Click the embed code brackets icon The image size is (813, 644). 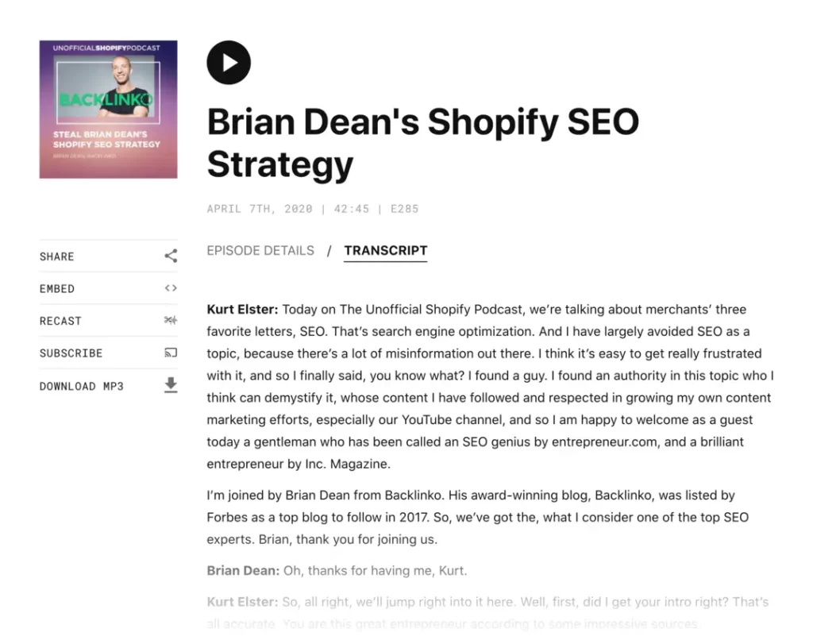click(171, 287)
